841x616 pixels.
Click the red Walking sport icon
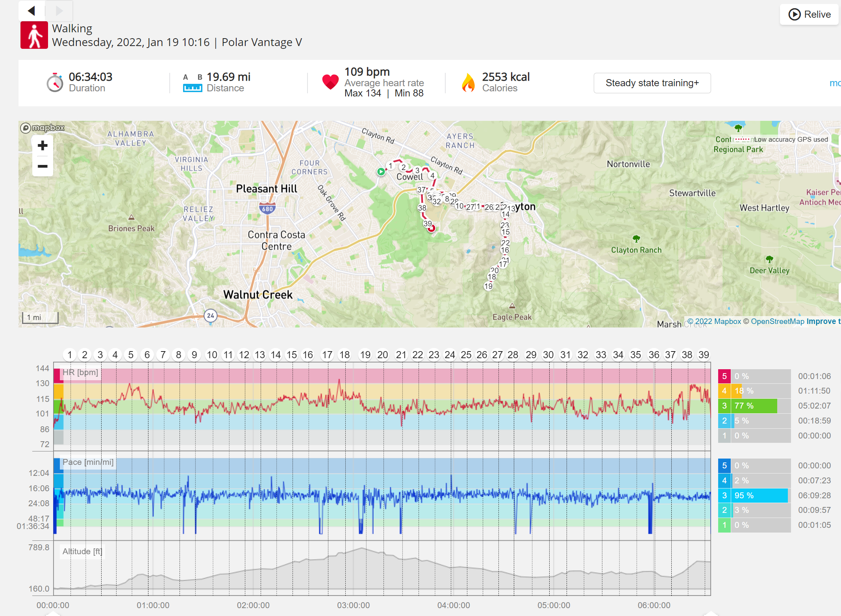[x=34, y=35]
